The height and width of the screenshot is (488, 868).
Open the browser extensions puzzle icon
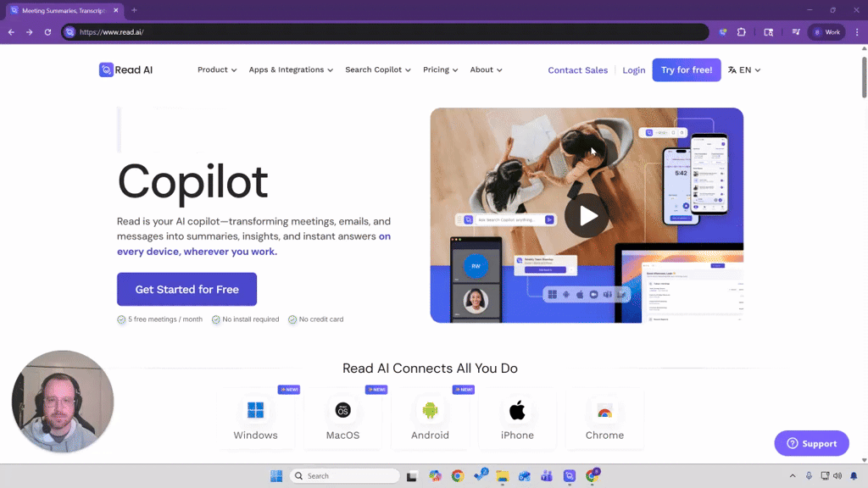742,32
